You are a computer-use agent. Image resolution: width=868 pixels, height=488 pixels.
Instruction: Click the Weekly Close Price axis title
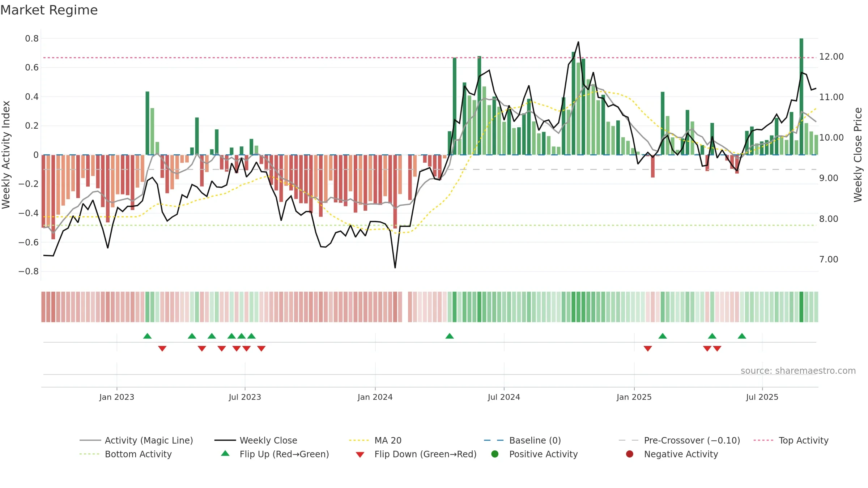tap(858, 155)
